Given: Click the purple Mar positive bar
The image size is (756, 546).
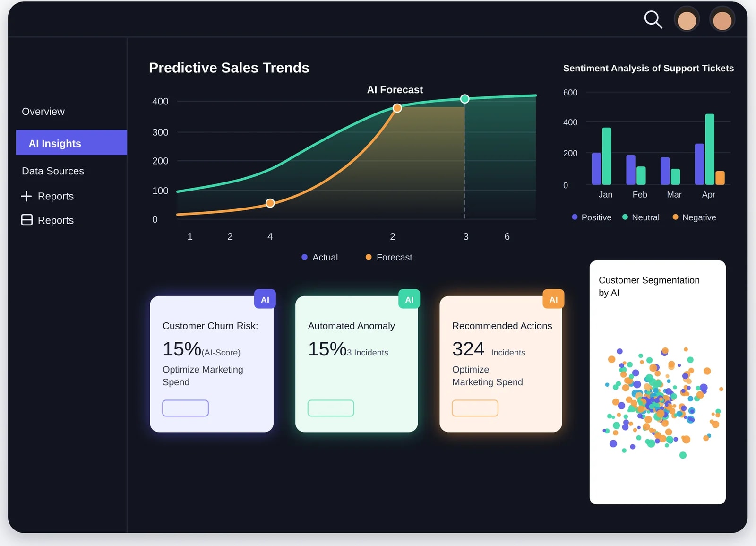Looking at the screenshot, I should tap(665, 171).
